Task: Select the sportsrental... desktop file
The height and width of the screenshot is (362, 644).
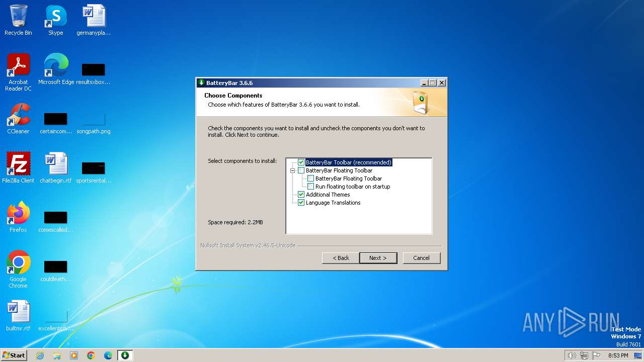Action: 94,171
